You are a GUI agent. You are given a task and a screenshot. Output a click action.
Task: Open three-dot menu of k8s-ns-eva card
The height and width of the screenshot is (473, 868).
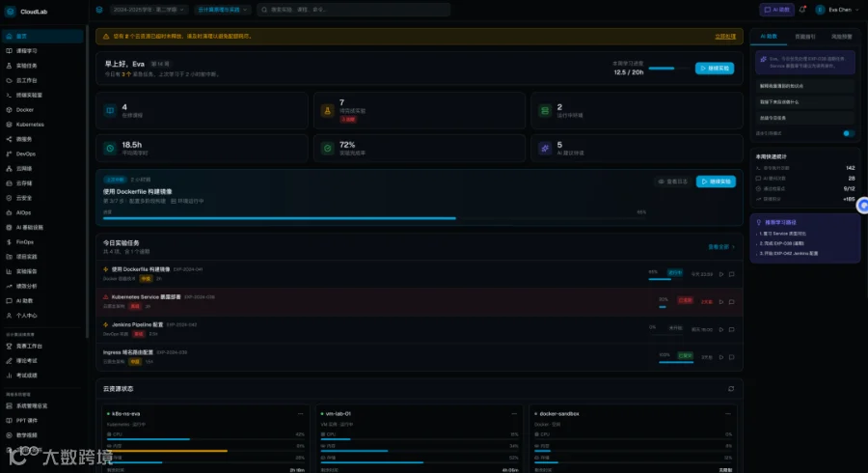point(301,414)
